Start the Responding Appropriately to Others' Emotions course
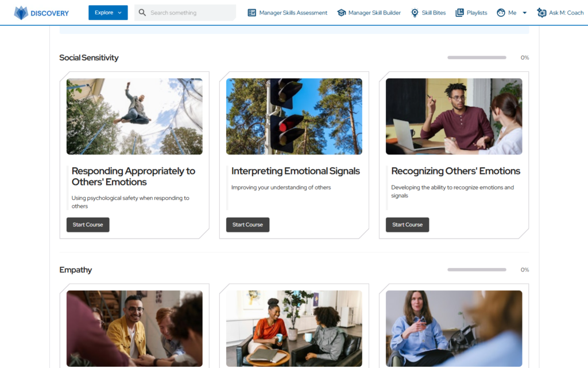The image size is (588, 368). 88,224
